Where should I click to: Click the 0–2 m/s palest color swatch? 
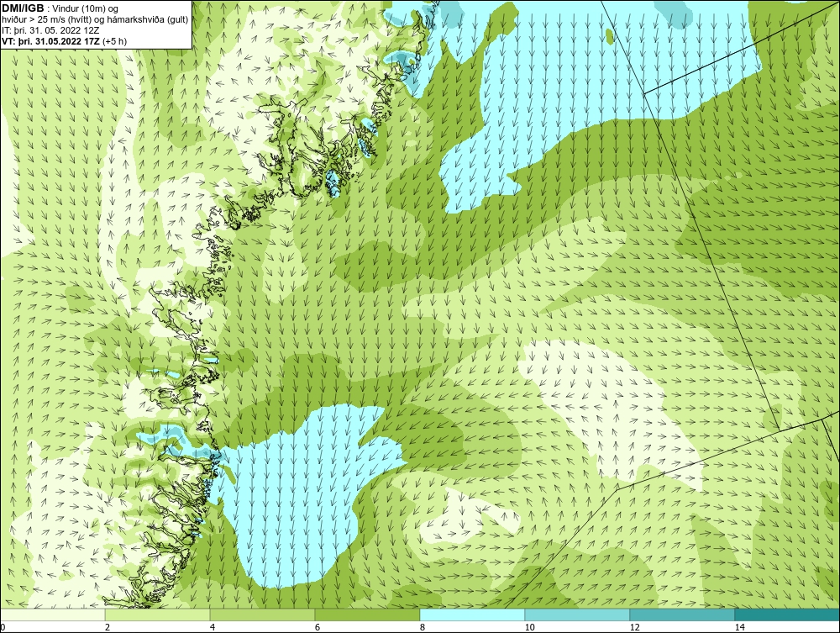pyautogui.click(x=52, y=615)
